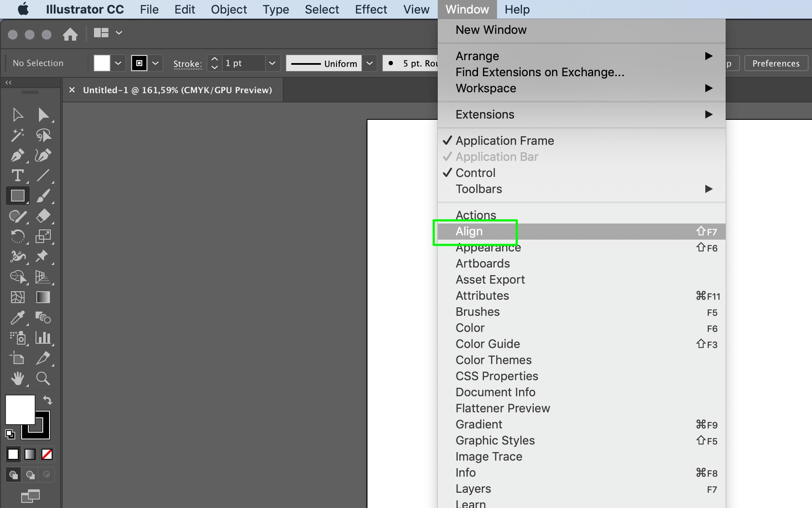Open the Effect menu
Viewport: 812px width, 508px height.
tap(371, 9)
